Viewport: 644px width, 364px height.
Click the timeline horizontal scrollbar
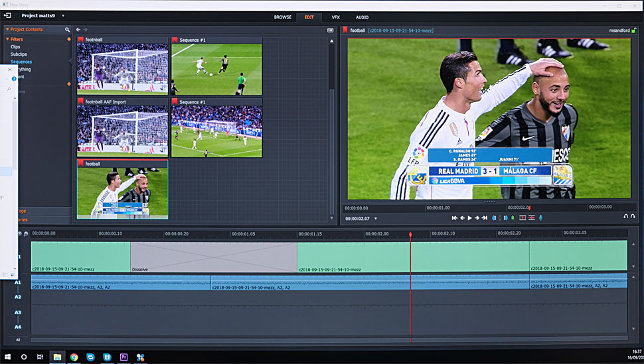coord(329,339)
